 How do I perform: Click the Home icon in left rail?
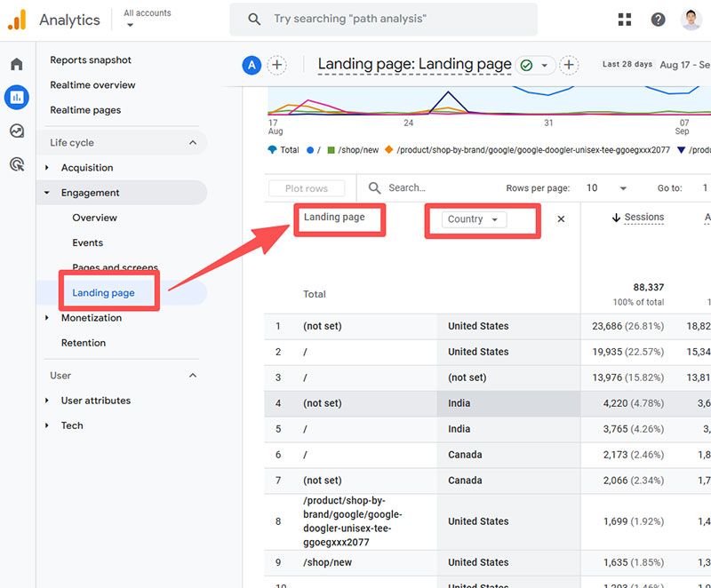coord(16,64)
